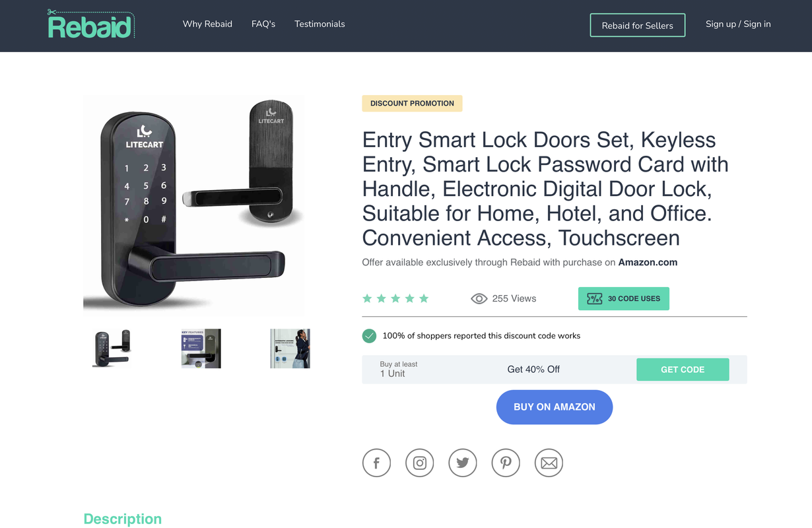The height and width of the screenshot is (528, 812).
Task: Open the Why Rebaid menu item
Action: 207,24
